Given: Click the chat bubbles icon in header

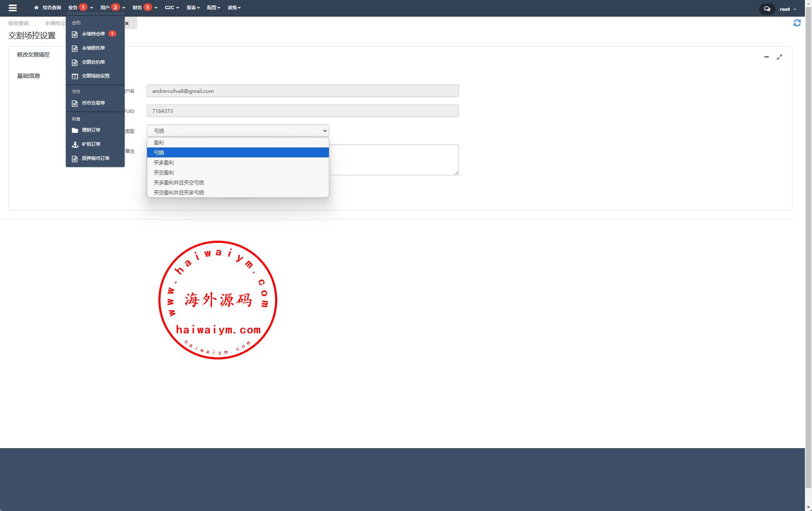Looking at the screenshot, I should (767, 9).
